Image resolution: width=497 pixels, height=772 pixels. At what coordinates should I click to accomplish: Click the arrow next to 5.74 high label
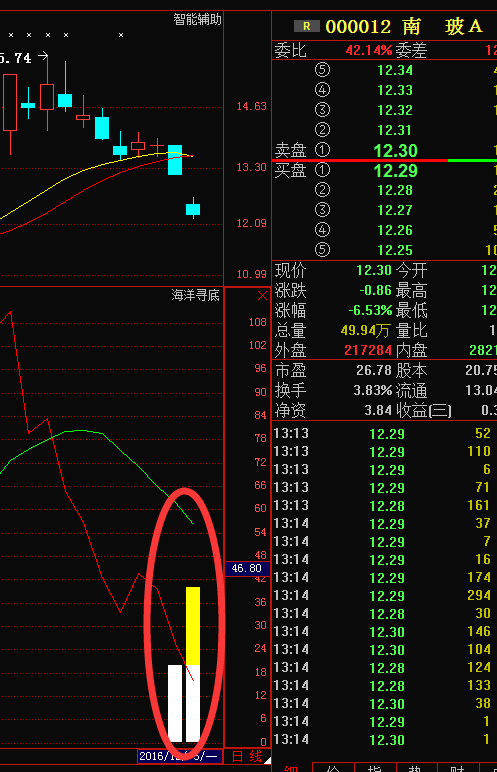coord(42,57)
